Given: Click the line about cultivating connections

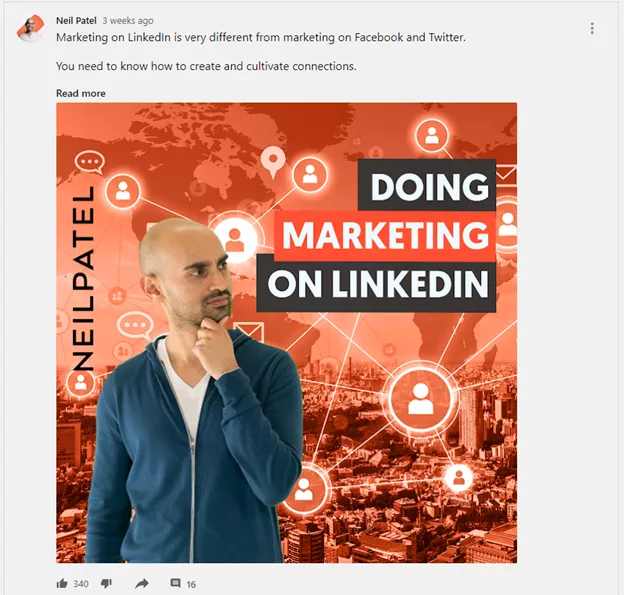Looking at the screenshot, I should (206, 66).
